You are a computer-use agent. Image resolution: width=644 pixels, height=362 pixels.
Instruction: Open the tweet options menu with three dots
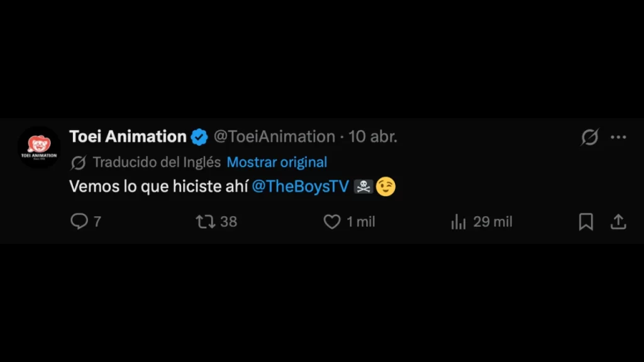[x=619, y=136]
